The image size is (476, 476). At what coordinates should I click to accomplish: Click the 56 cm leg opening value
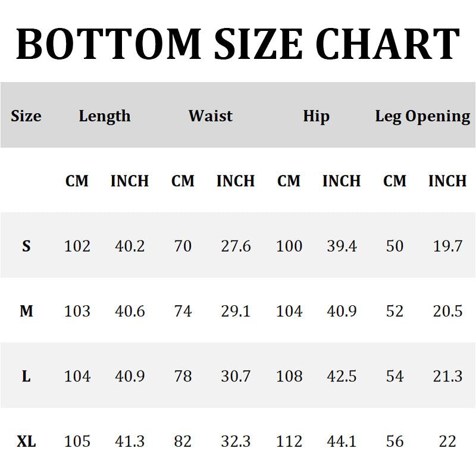(x=394, y=441)
